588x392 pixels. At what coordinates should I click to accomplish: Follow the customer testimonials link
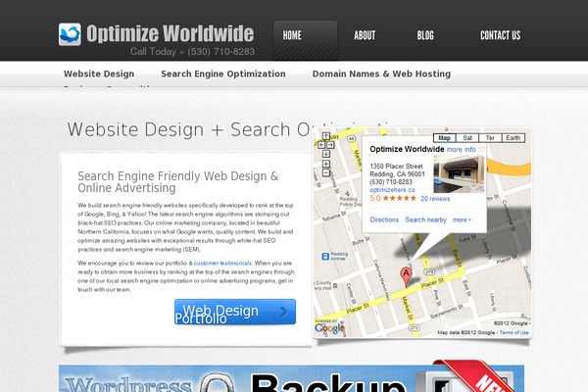pyautogui.click(x=222, y=263)
